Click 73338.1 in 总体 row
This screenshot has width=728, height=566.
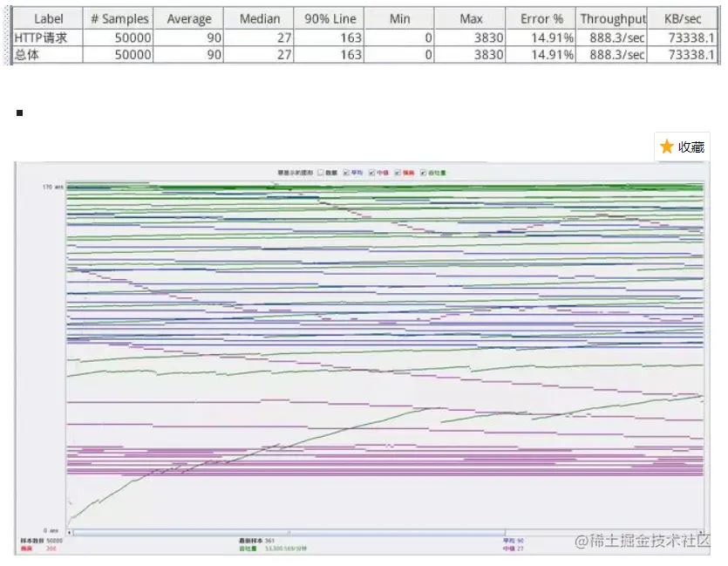click(691, 55)
